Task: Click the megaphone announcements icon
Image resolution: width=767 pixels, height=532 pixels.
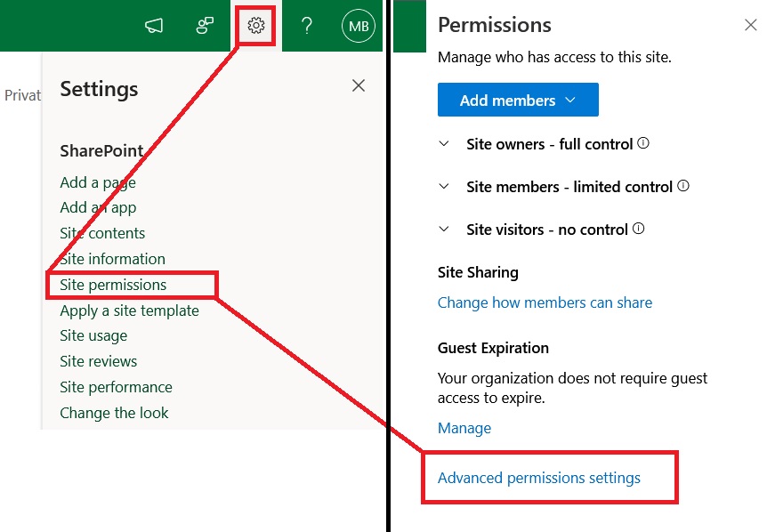Action: pyautogui.click(x=154, y=27)
